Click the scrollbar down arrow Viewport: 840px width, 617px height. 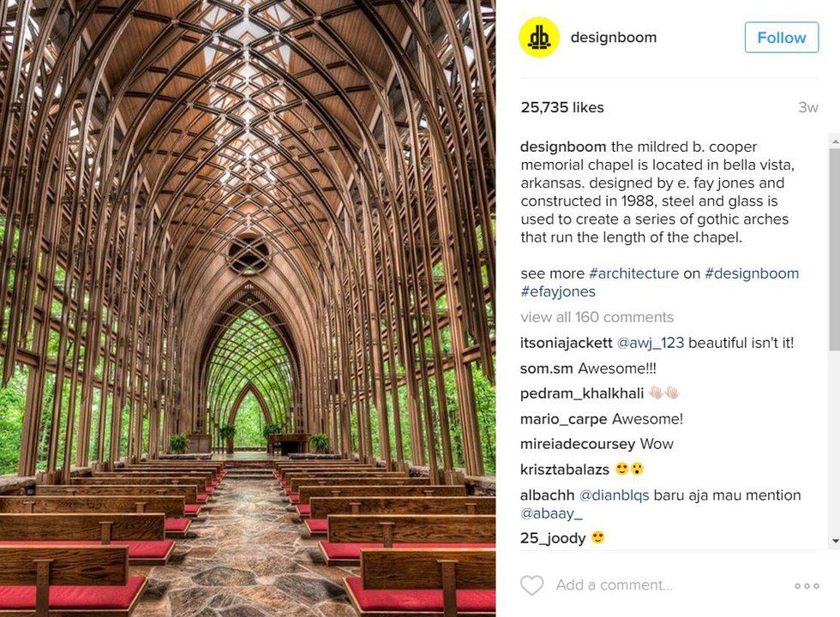coord(835,542)
